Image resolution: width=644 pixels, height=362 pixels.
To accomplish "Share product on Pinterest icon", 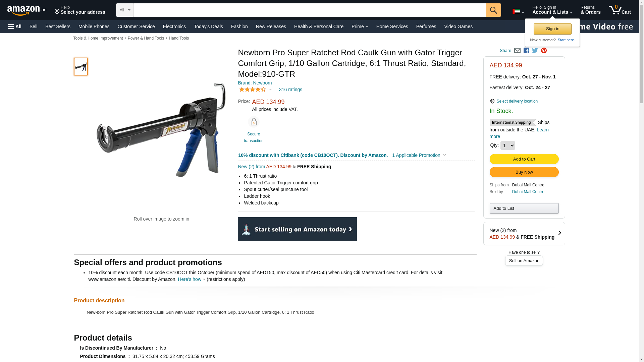I will [x=544, y=51].
